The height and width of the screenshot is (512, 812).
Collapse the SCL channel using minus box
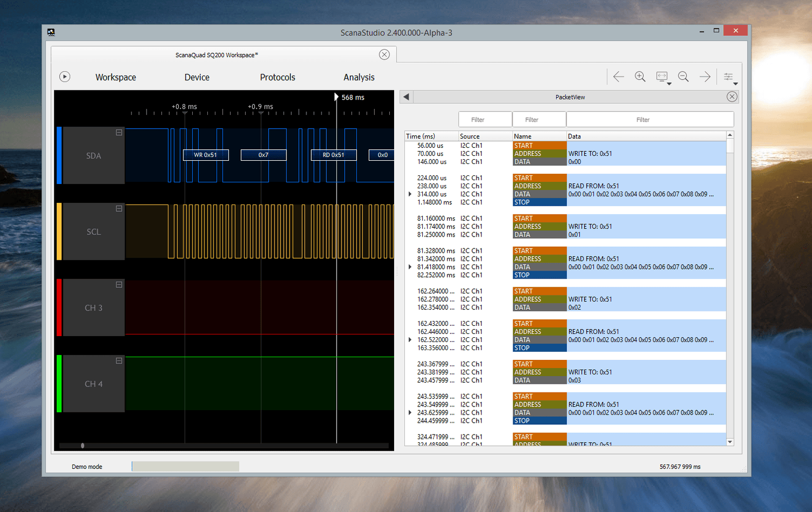(119, 208)
